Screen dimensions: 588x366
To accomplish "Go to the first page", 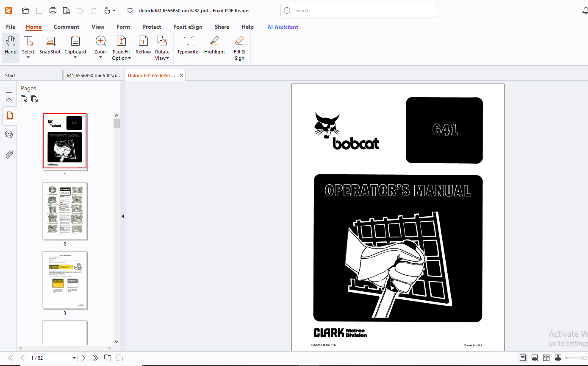I will (10, 358).
